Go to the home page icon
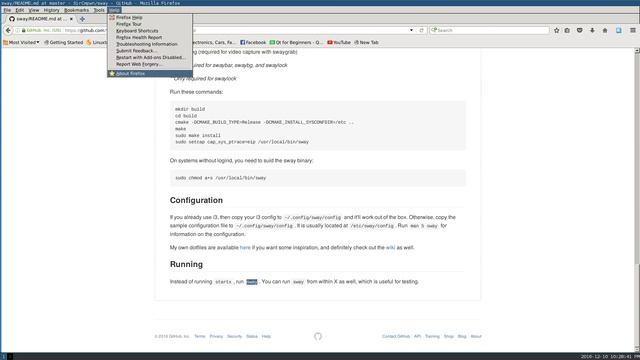This screenshot has height=360, width=640. [x=605, y=30]
